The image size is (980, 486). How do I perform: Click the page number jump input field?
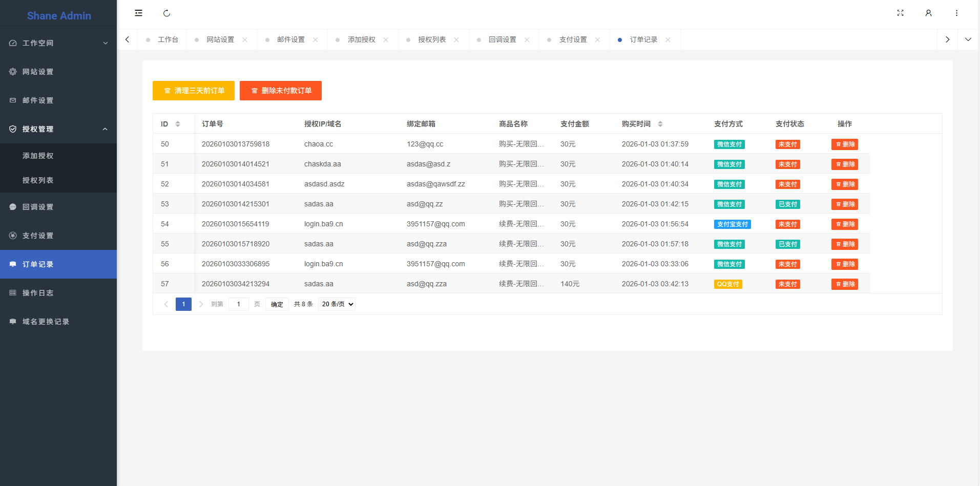pyautogui.click(x=239, y=304)
